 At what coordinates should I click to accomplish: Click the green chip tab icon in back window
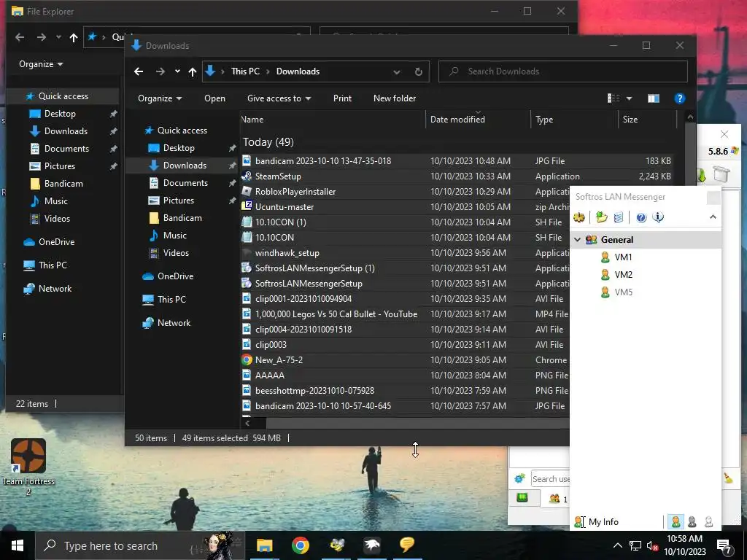tap(522, 497)
